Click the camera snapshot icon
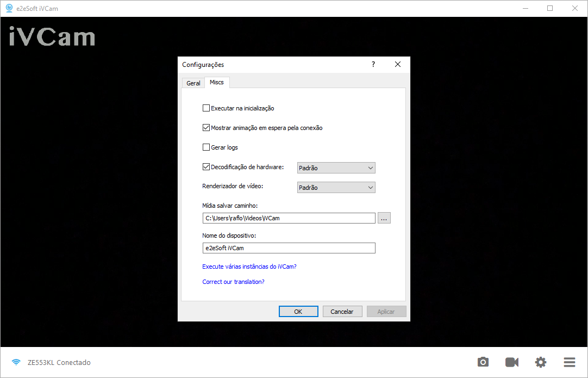Viewport: 588px width, 378px height. point(483,362)
